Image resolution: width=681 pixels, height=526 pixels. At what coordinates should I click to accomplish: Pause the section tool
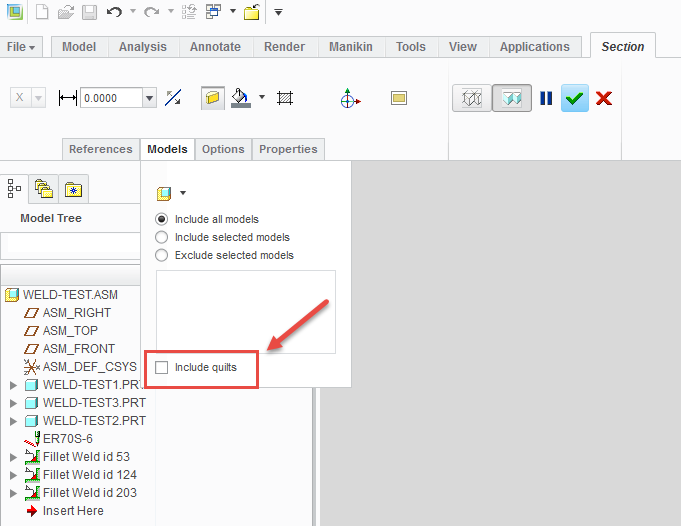coord(546,98)
